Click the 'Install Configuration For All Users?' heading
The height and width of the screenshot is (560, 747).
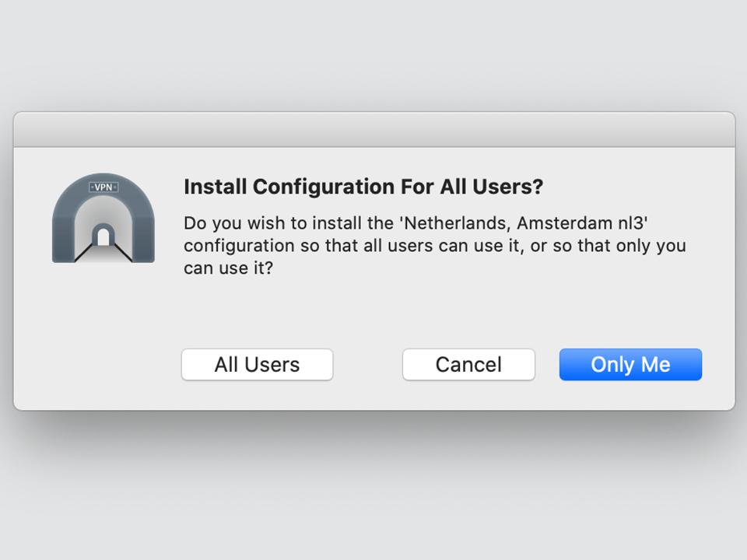click(x=363, y=187)
